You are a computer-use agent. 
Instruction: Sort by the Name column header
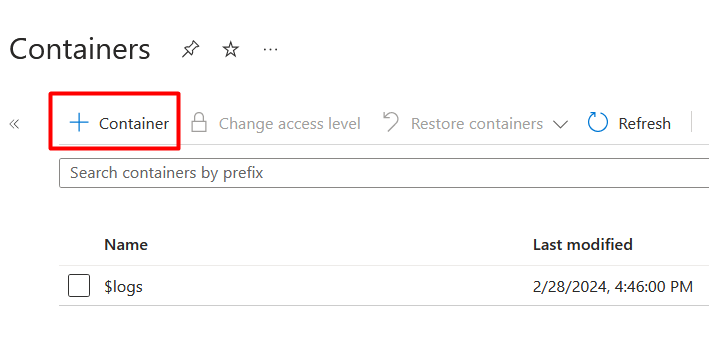coord(126,245)
